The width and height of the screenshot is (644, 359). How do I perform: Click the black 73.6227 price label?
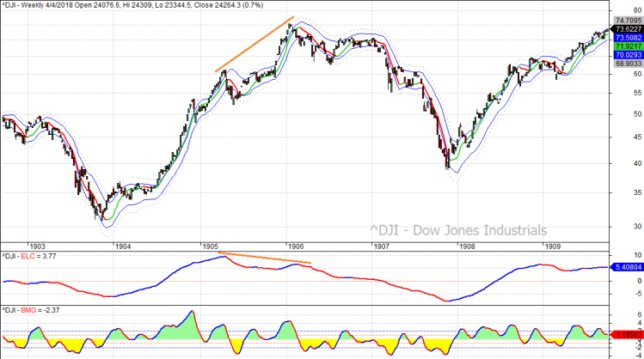pyautogui.click(x=625, y=29)
